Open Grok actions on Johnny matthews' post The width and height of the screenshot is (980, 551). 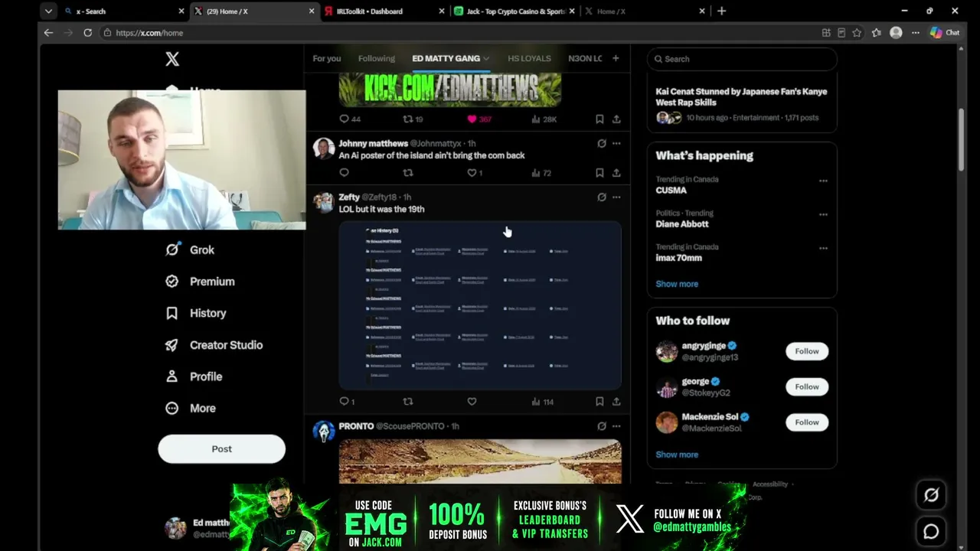pyautogui.click(x=602, y=143)
